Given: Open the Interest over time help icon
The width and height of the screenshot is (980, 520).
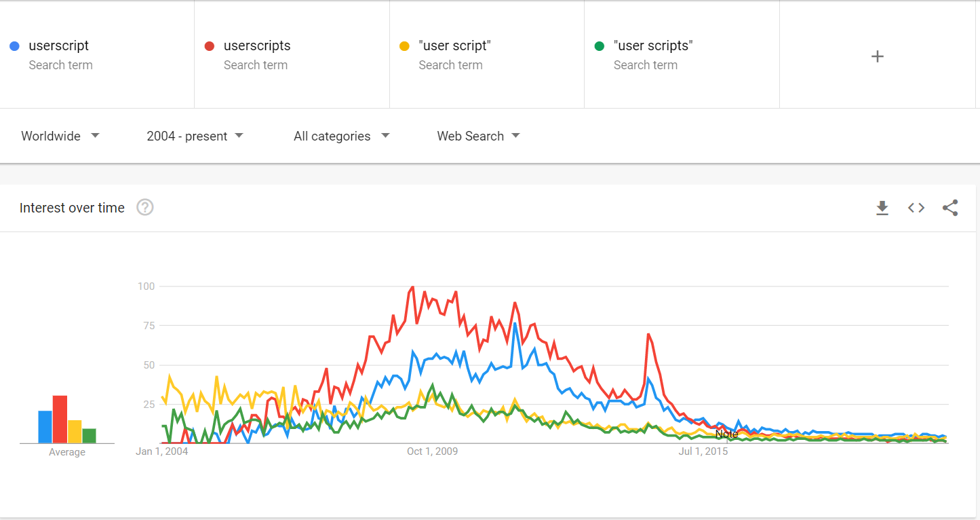Looking at the screenshot, I should pos(145,208).
